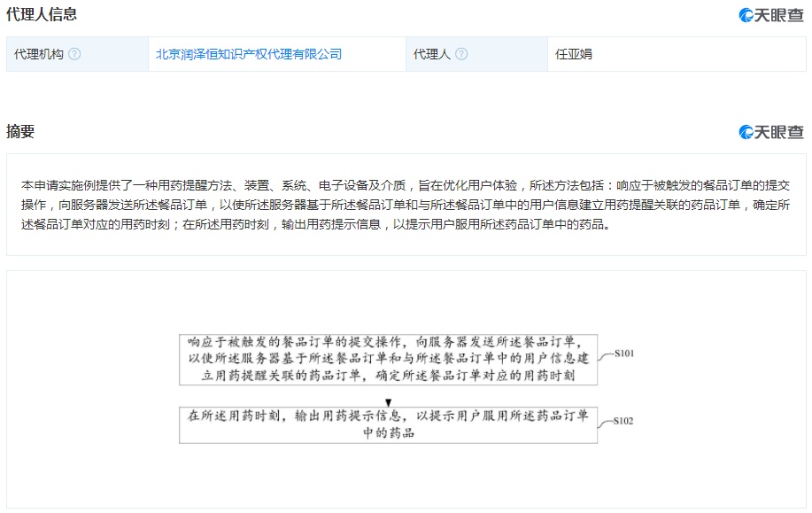This screenshot has width=812, height=513.
Task: Select the 摘要 section heading
Action: [x=20, y=132]
